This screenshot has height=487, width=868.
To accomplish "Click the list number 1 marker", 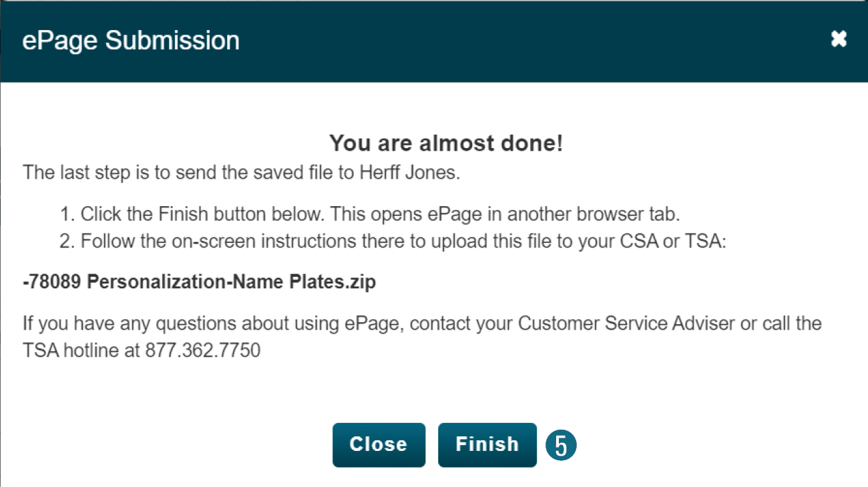I will click(66, 215).
